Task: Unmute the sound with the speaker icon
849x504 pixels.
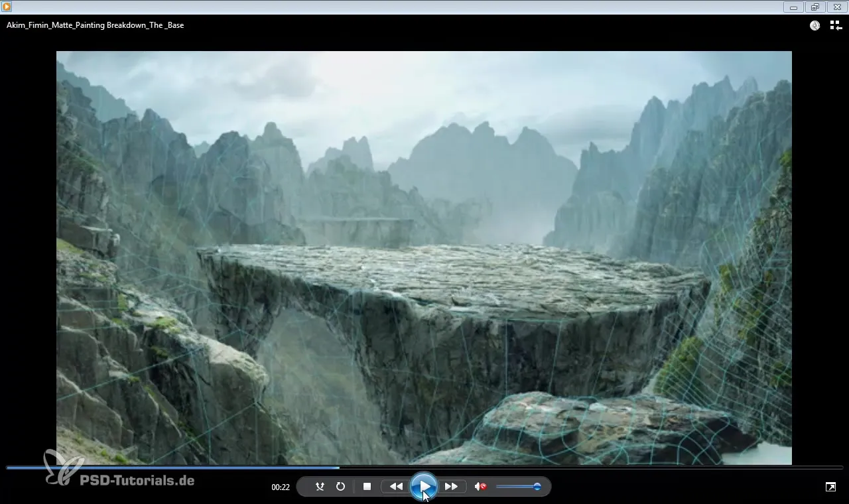Action: tap(480, 487)
